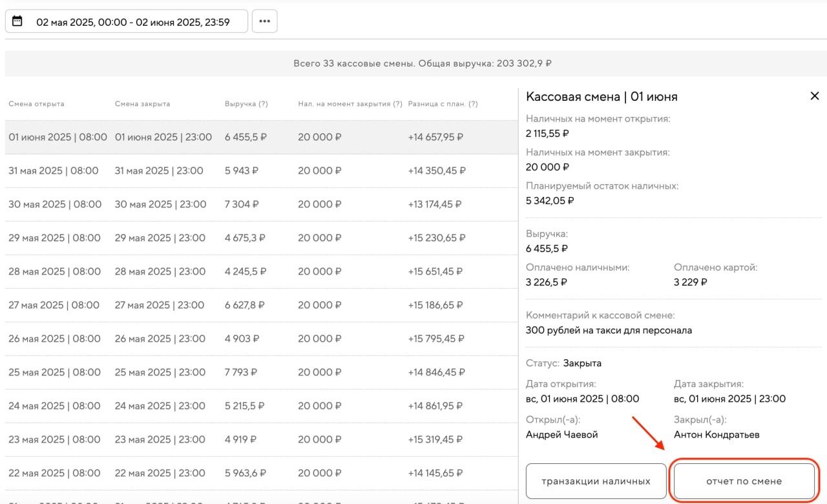
Task: Open the 31 мая 2025 shift row
Action: point(258,171)
